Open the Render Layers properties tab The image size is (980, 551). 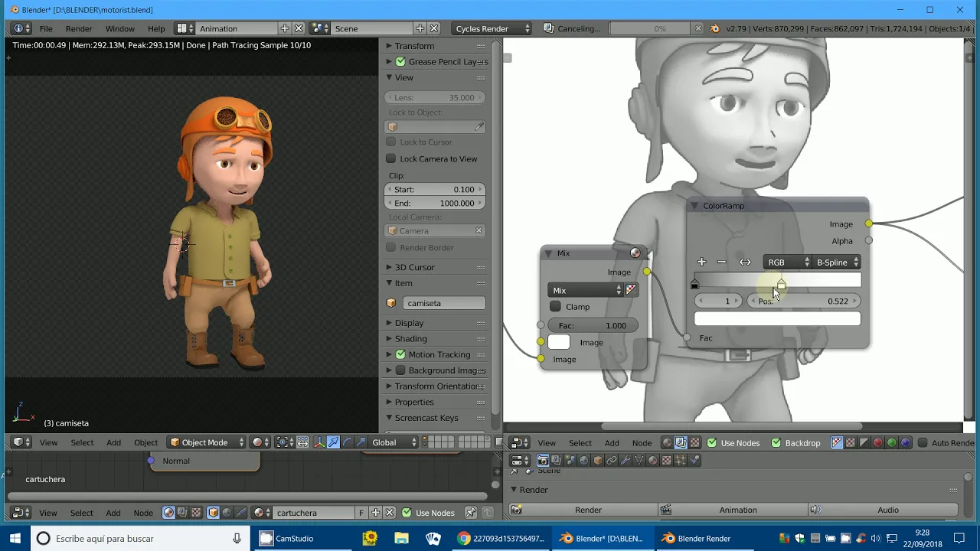coord(556,460)
